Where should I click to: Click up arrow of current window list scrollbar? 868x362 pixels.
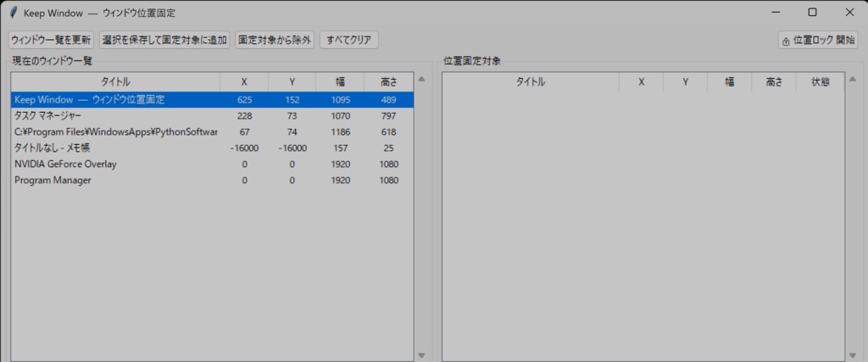(x=421, y=79)
